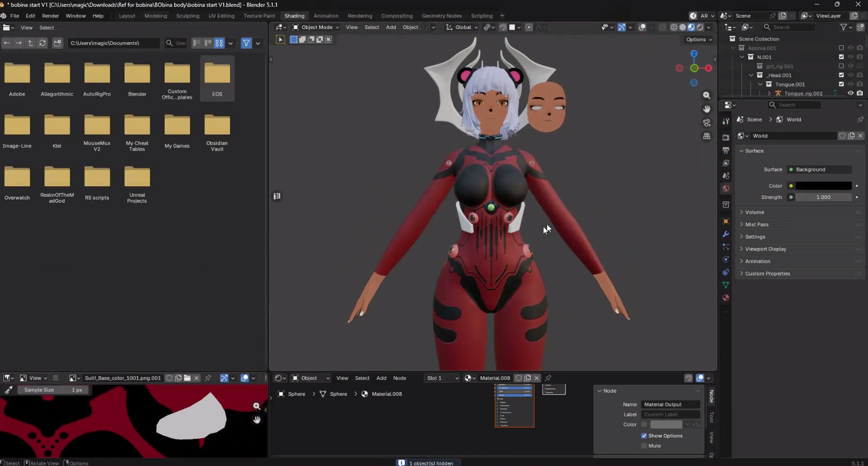Viewport: 868px width, 466px height.
Task: Switch to orthographic view grid icon
Action: [707, 136]
